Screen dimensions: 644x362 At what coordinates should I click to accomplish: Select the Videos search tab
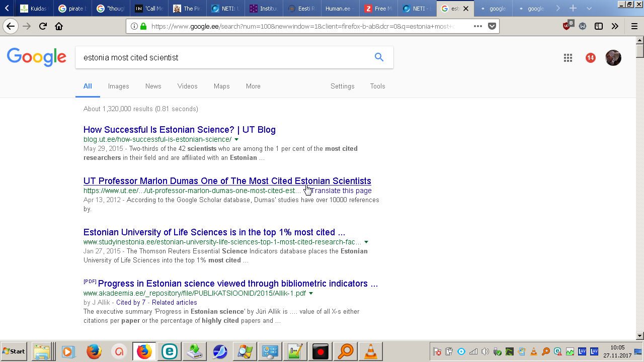click(188, 86)
